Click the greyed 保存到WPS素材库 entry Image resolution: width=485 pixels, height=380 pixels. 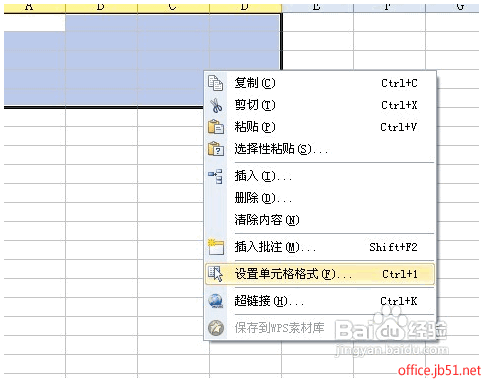pos(320,328)
